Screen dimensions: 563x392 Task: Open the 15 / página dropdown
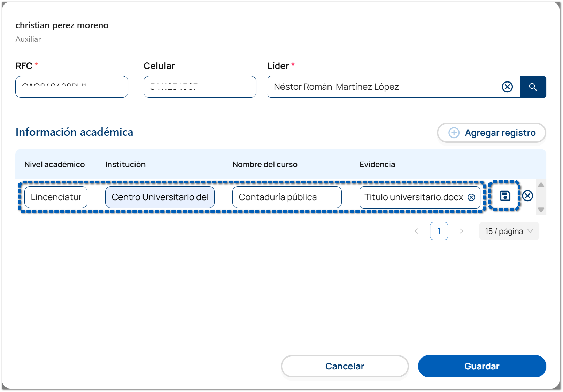509,231
